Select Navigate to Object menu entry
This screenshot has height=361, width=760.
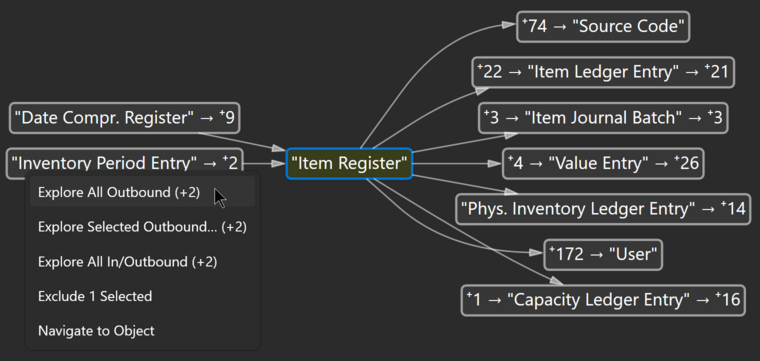(142, 331)
